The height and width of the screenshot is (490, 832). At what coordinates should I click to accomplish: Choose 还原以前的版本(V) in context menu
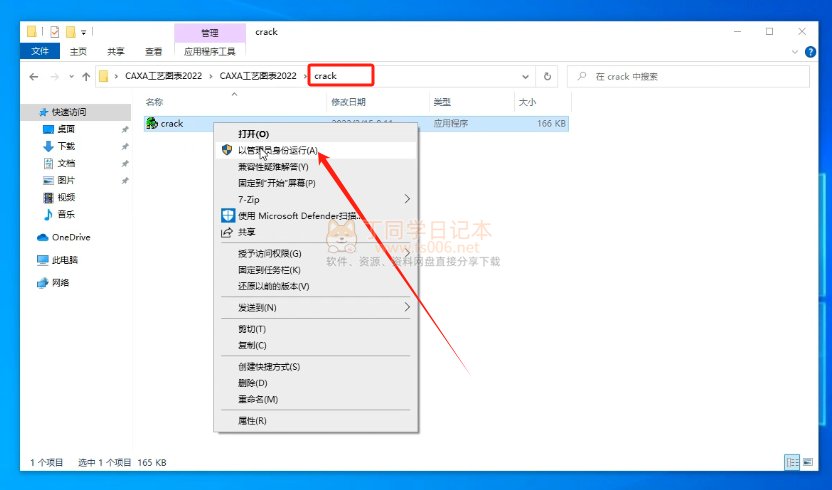tap(316, 286)
